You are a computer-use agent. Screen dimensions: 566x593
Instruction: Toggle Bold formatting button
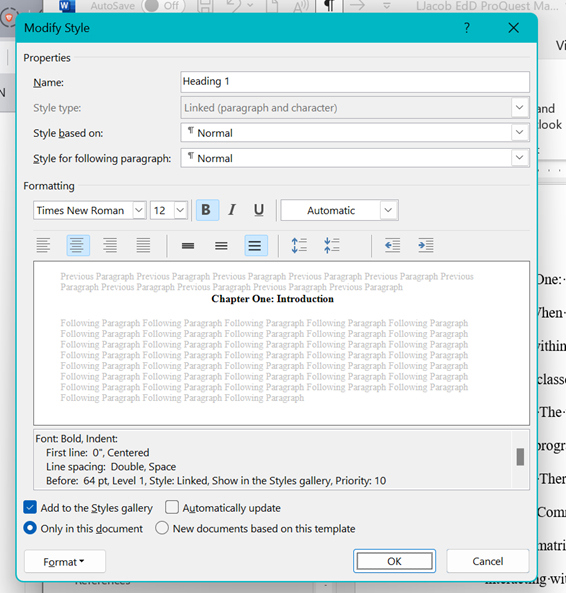coord(207,210)
